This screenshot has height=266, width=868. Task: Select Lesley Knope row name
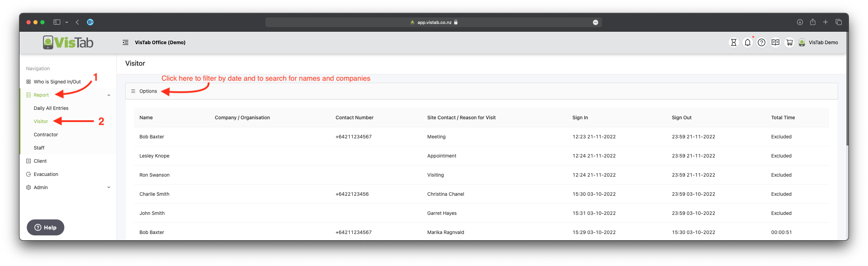pyautogui.click(x=154, y=156)
